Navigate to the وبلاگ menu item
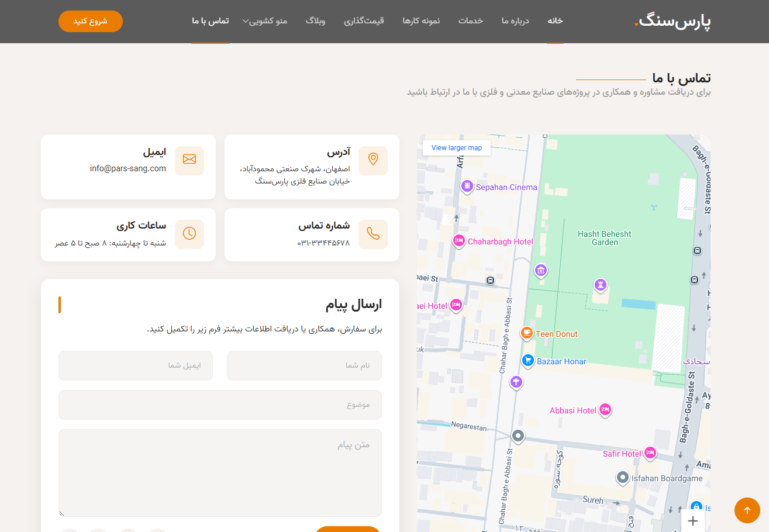 pyautogui.click(x=316, y=20)
